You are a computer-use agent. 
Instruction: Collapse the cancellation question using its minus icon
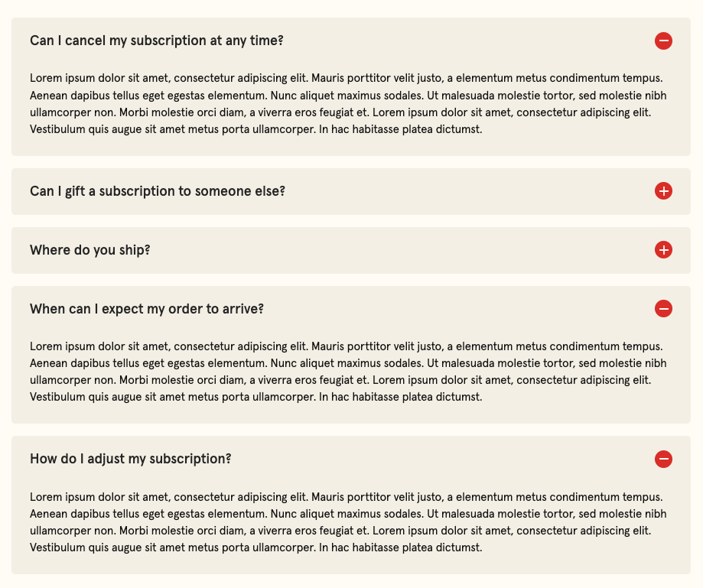tap(663, 41)
